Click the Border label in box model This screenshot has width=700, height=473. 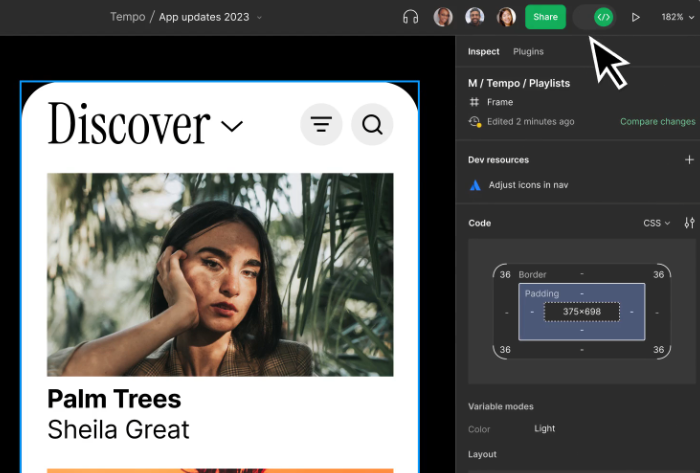click(532, 274)
